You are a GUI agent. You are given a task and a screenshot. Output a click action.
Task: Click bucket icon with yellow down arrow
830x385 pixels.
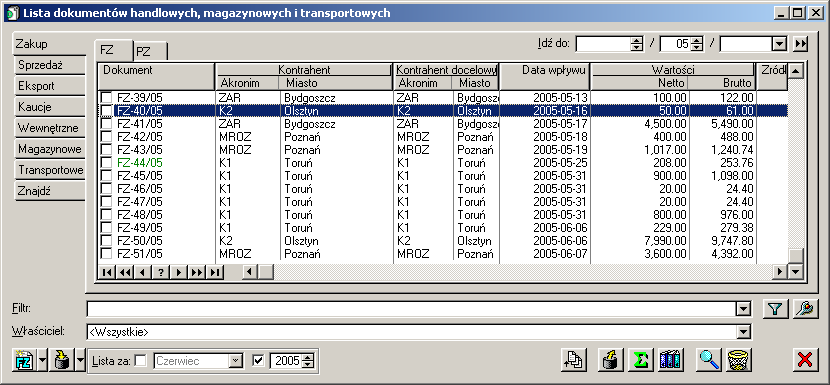[61, 361]
